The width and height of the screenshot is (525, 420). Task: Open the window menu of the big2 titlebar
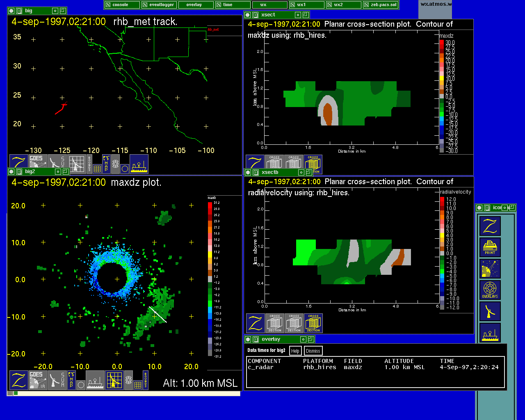(x=11, y=172)
